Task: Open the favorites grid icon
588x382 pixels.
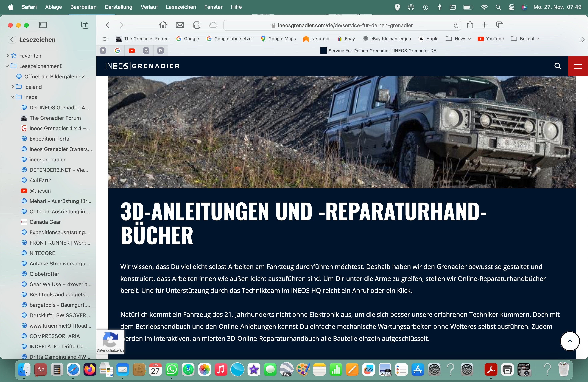Action: (x=105, y=39)
